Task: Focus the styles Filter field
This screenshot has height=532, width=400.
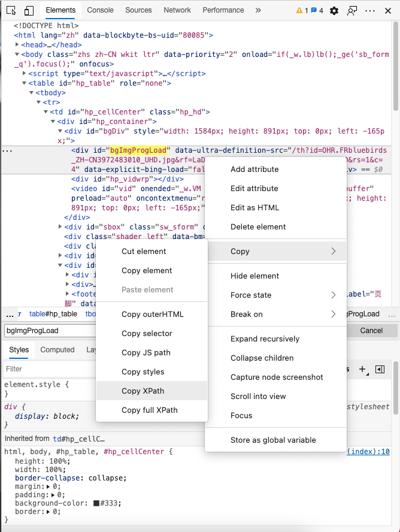Action: (x=50, y=369)
